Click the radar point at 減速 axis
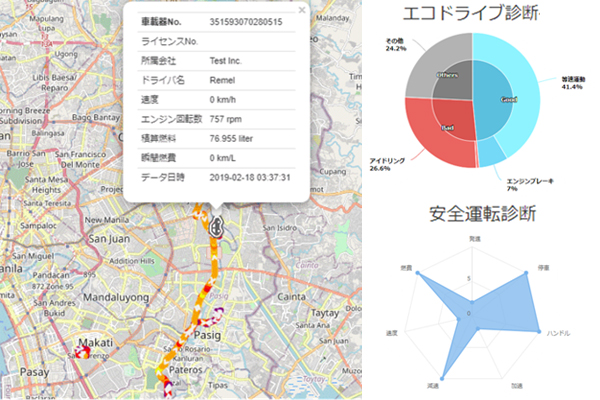 (x=442, y=379)
